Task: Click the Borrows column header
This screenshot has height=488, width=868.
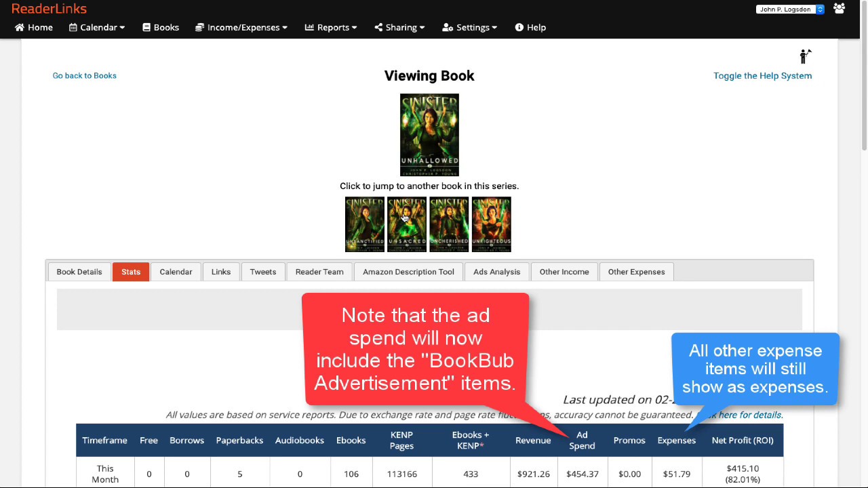Action: pyautogui.click(x=186, y=440)
